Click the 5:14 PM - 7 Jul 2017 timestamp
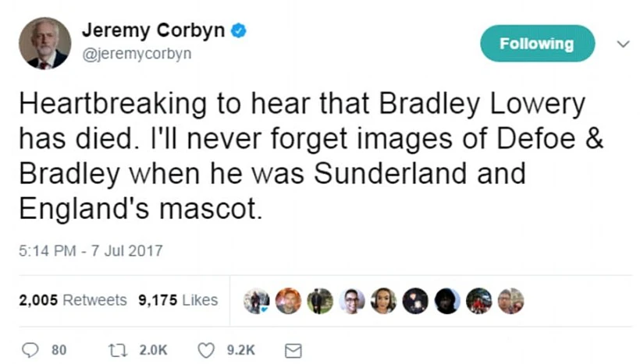This screenshot has width=640, height=364. [x=90, y=251]
